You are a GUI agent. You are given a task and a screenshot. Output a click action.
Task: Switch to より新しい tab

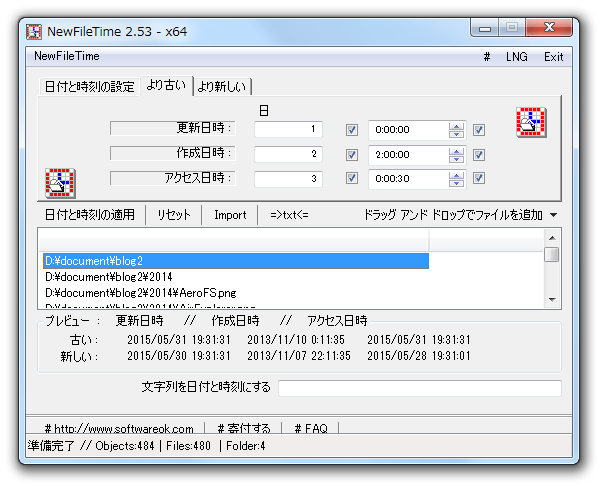pyautogui.click(x=222, y=86)
